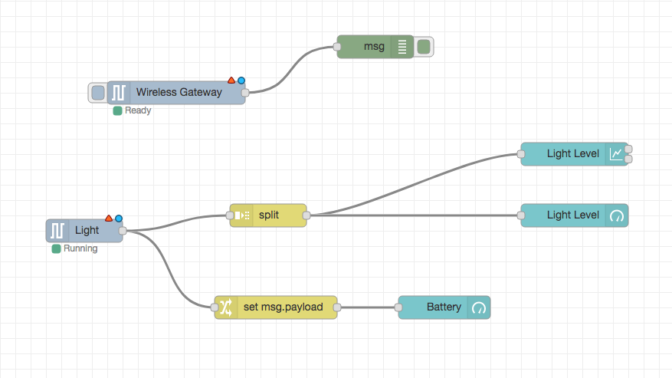The width and height of the screenshot is (672, 378).
Task: Click the Light node pulse icon
Action: 57,231
